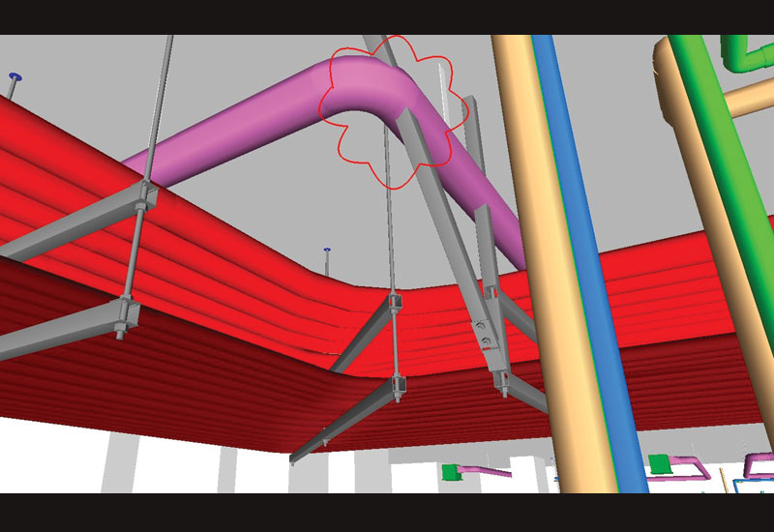Image resolution: width=774 pixels, height=532 pixels.
Task: Click the bolted bracket plate with two bolts
Action: click(484, 334)
